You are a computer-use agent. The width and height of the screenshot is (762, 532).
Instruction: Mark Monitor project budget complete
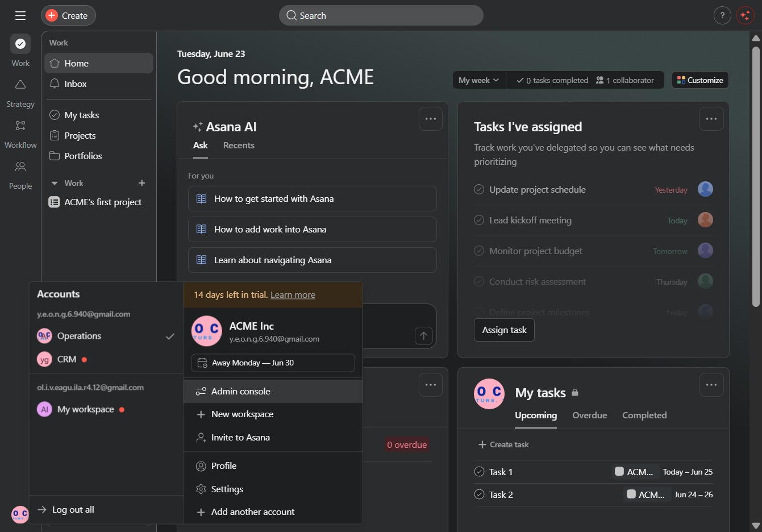(479, 251)
